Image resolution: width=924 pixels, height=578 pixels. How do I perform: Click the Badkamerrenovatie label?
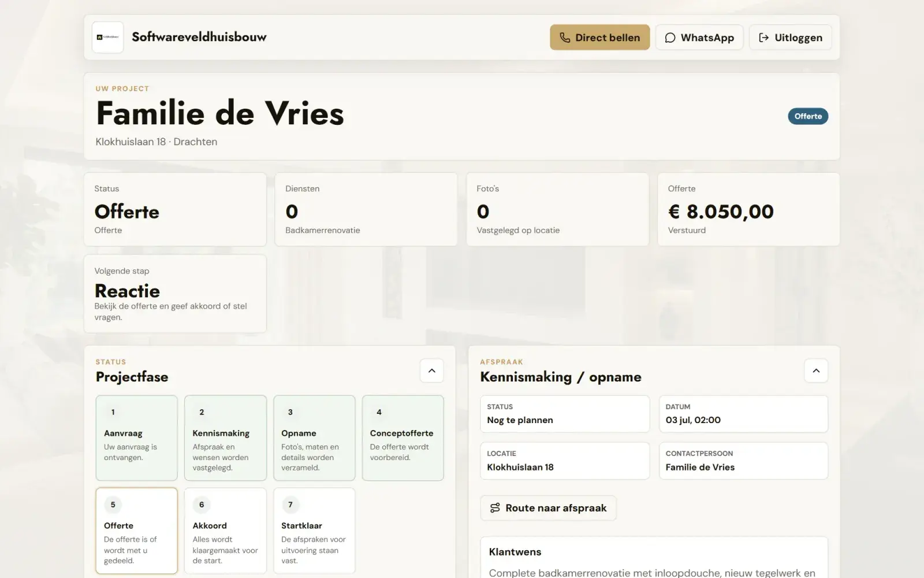pos(323,230)
